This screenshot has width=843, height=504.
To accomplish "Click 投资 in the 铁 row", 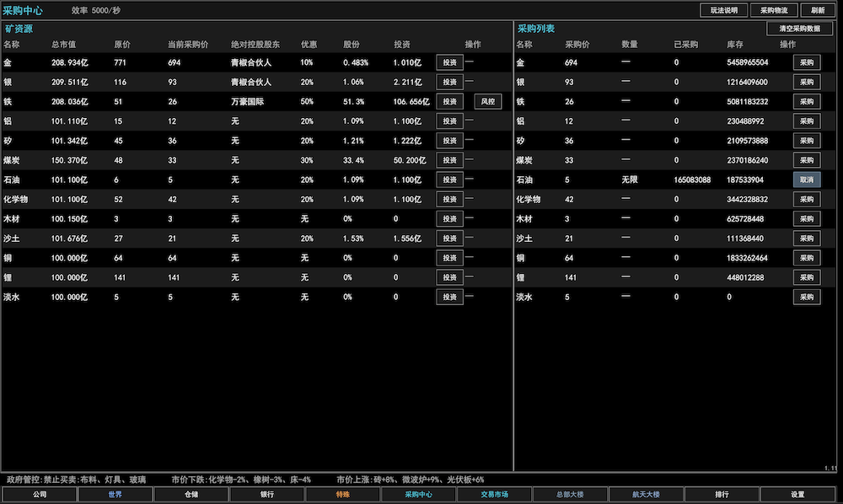I will click(449, 101).
